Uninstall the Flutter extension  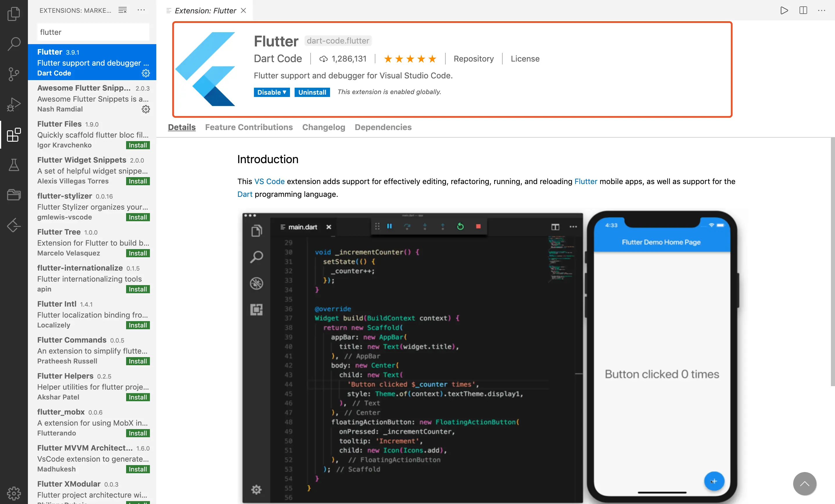312,92
